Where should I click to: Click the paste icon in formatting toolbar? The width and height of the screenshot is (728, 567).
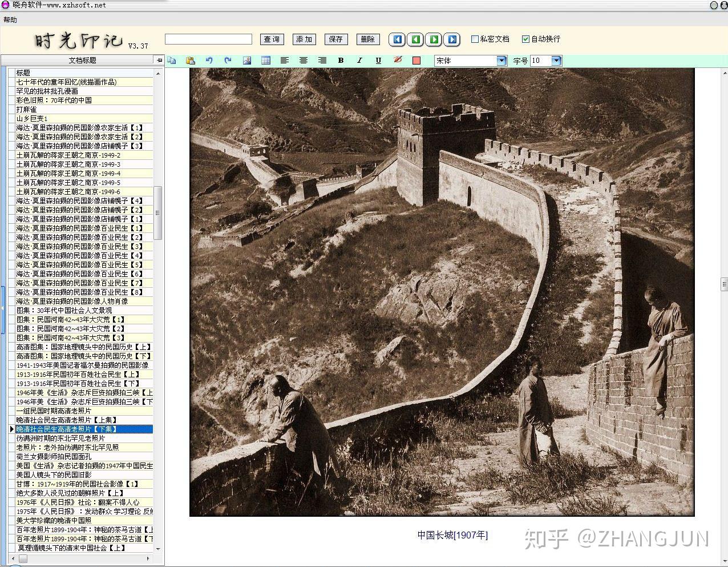click(x=191, y=61)
